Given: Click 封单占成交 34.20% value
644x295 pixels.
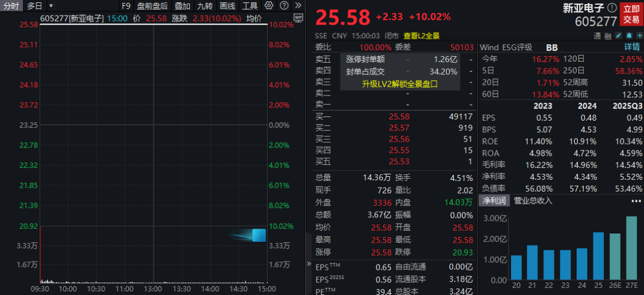Looking at the screenshot, I should [x=443, y=72].
